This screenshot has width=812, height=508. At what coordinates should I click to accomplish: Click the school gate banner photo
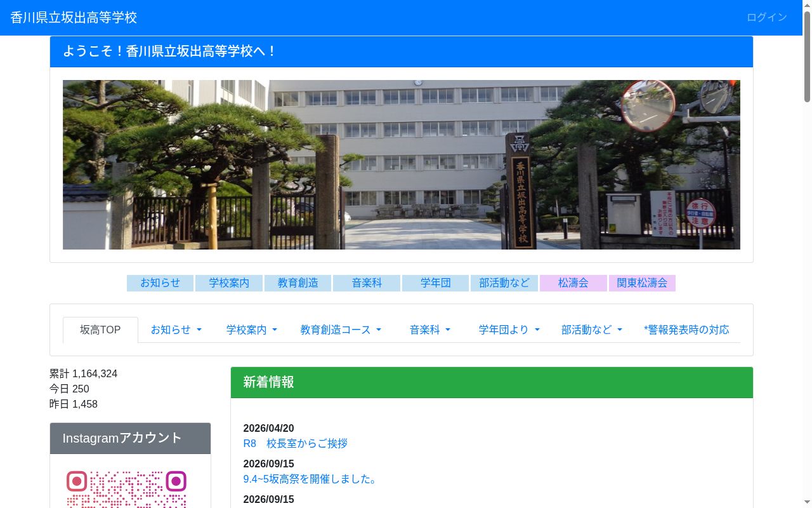point(402,164)
